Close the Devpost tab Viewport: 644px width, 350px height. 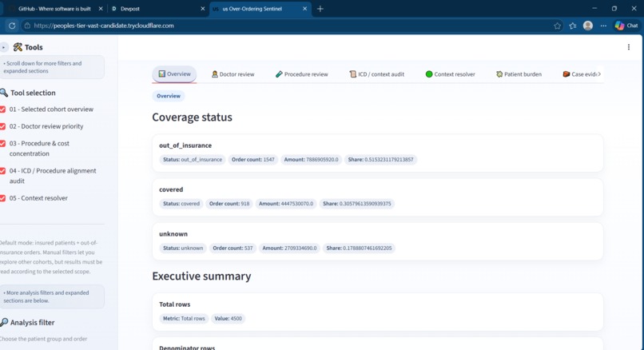[202, 9]
